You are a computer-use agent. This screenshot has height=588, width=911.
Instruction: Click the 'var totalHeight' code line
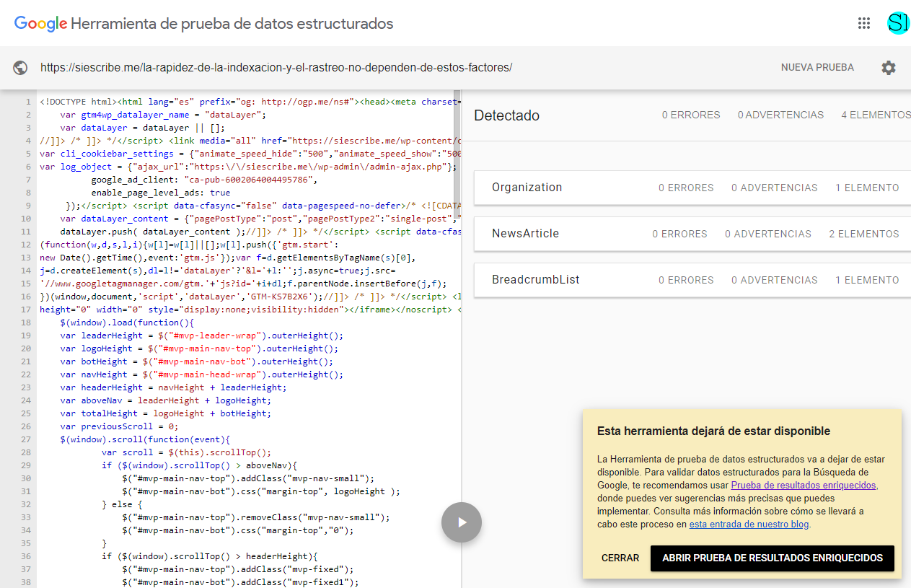(166, 413)
